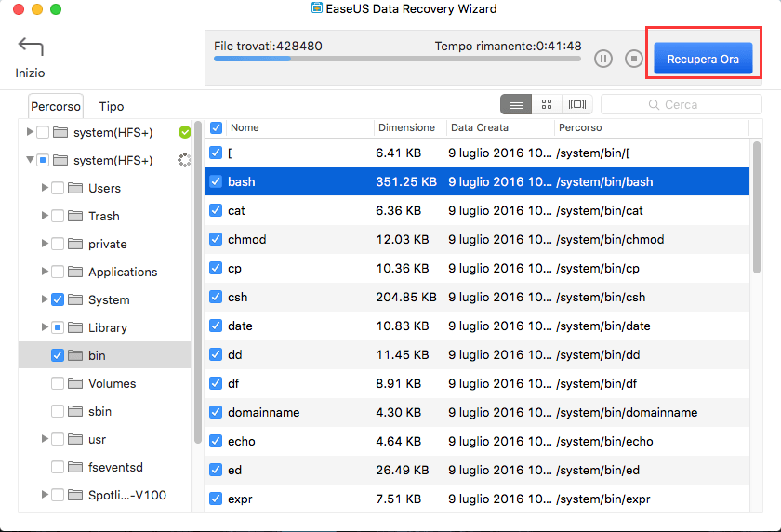Click the /system/bin/cp path cell

598,268
